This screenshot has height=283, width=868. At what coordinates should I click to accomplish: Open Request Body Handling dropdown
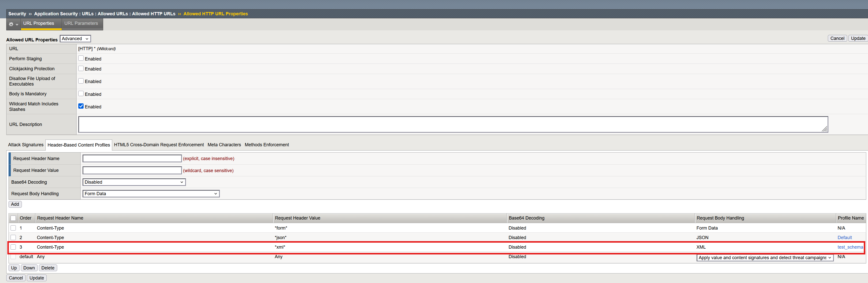point(151,194)
